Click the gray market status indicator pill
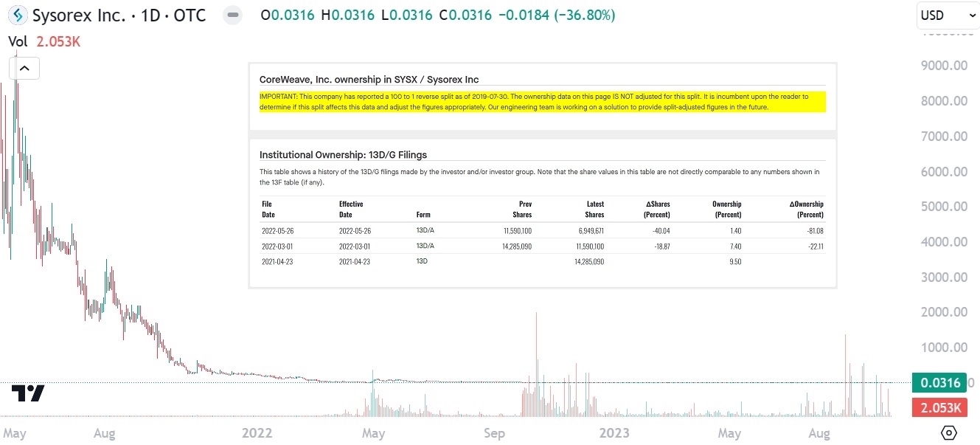The height and width of the screenshot is (445, 980). click(233, 15)
